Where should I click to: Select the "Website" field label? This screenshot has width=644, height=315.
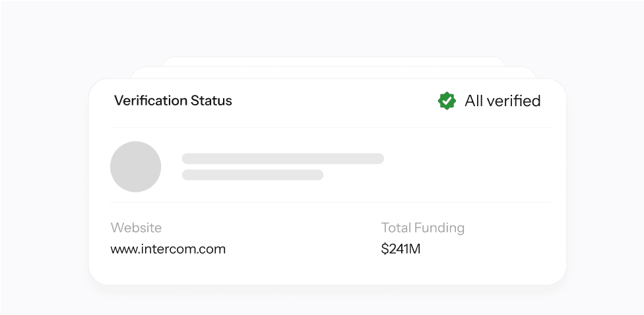coord(136,227)
